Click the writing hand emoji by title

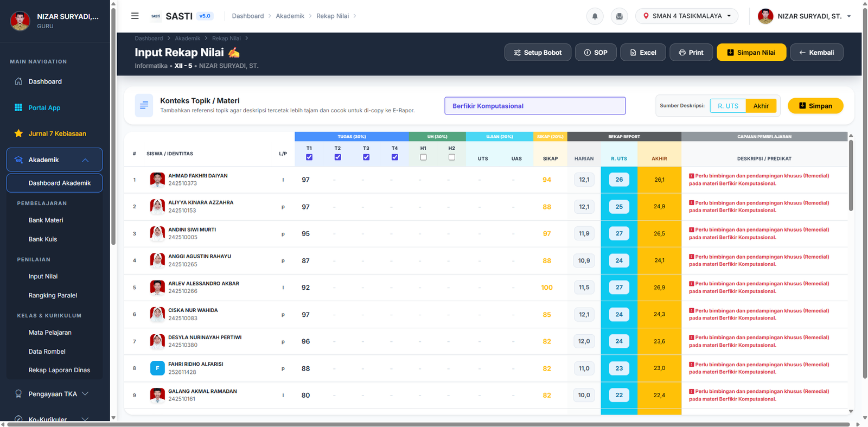coord(234,52)
